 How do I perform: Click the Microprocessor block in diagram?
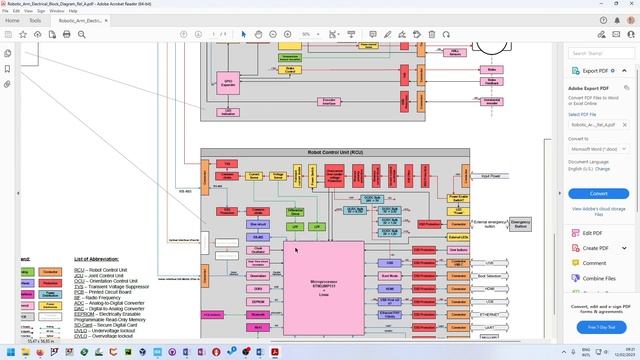click(324, 288)
